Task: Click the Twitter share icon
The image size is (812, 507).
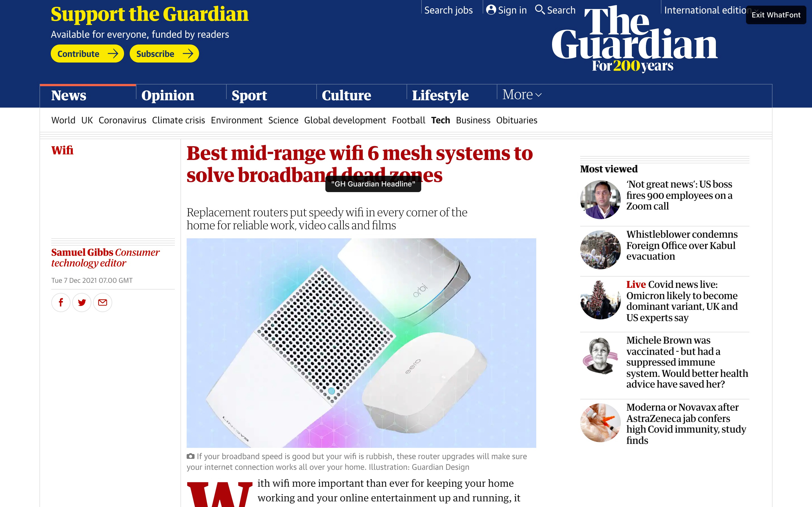Action: pyautogui.click(x=82, y=302)
